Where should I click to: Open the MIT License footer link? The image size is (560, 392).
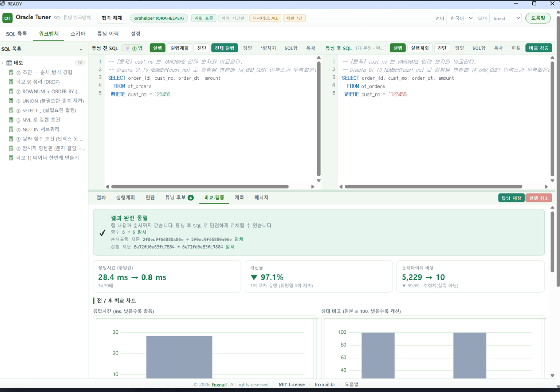tap(292, 384)
